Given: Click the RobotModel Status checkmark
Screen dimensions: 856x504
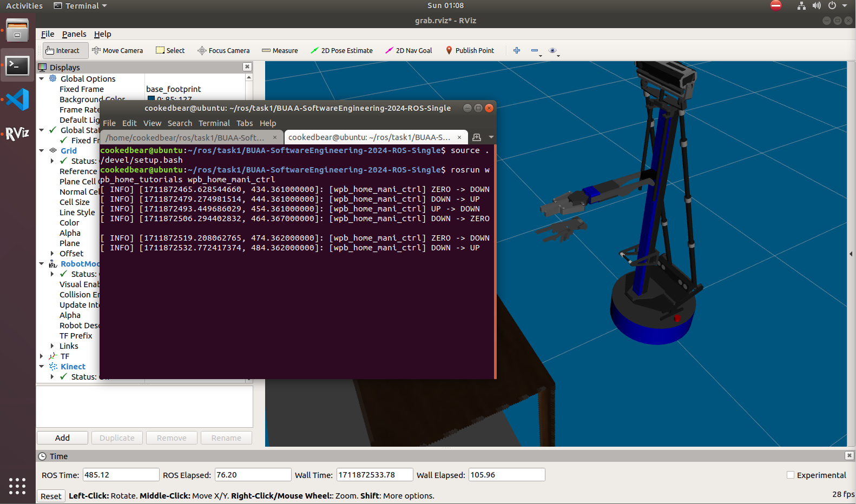Looking at the screenshot, I should 63,274.
